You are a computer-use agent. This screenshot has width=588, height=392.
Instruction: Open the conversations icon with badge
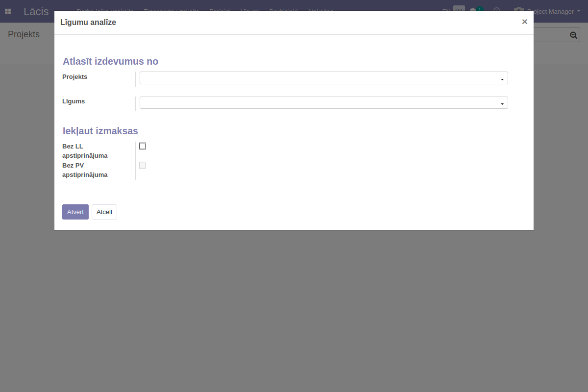(475, 10)
